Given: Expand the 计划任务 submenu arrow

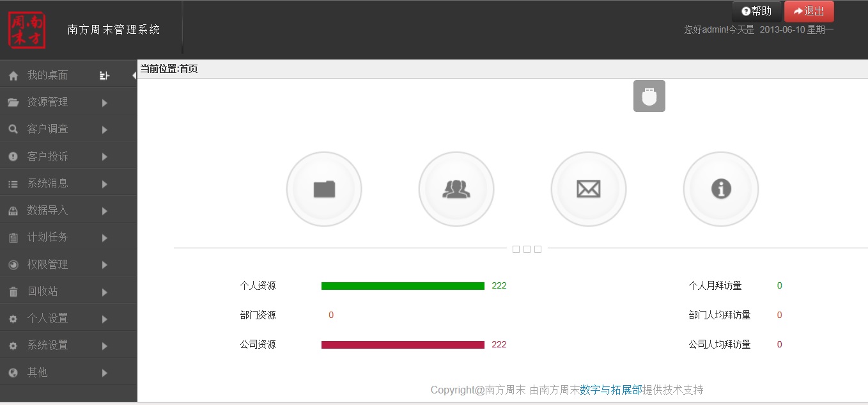Looking at the screenshot, I should coord(105,237).
